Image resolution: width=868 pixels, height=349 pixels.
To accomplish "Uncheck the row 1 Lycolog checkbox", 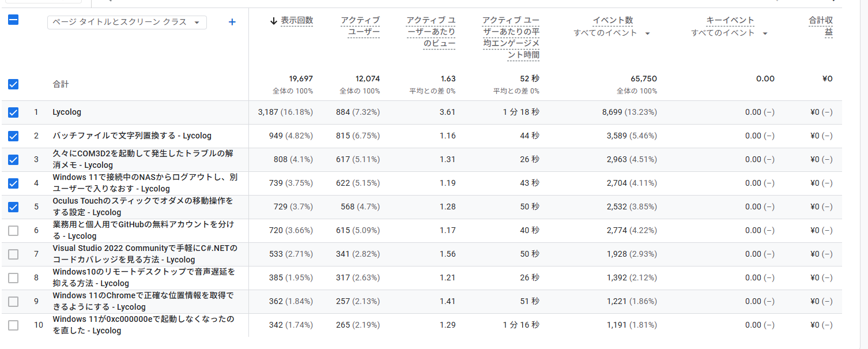I will pyautogui.click(x=13, y=112).
